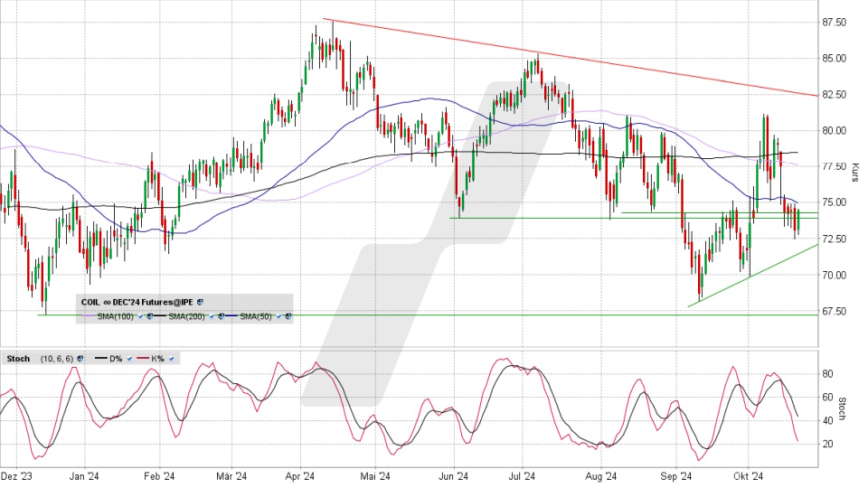
Task: Select the COIL DEC'24 Futures@IPE title
Action: click(137, 302)
